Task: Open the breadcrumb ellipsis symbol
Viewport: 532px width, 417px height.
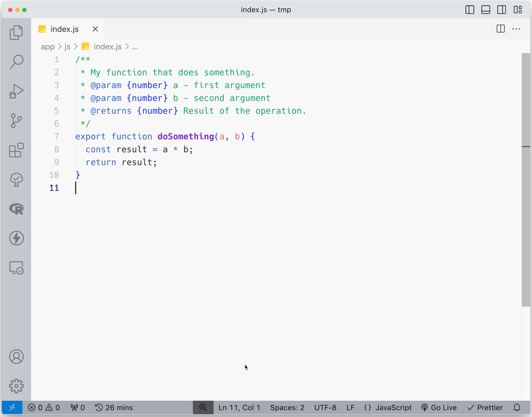Action: (x=135, y=47)
